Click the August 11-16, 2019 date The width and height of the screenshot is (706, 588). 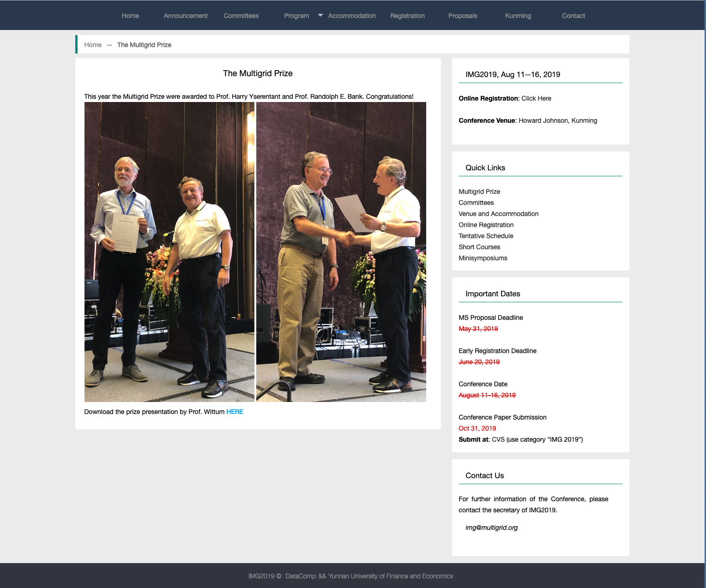pos(487,395)
